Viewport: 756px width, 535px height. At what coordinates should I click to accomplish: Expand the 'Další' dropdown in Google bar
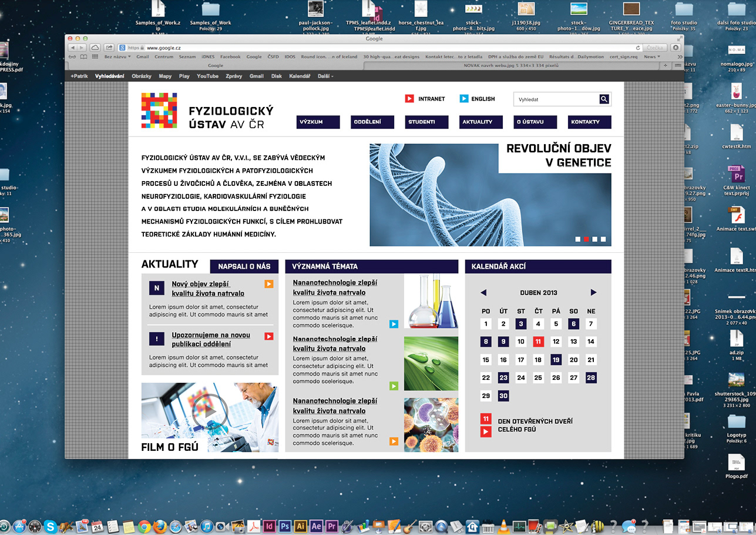pos(325,76)
